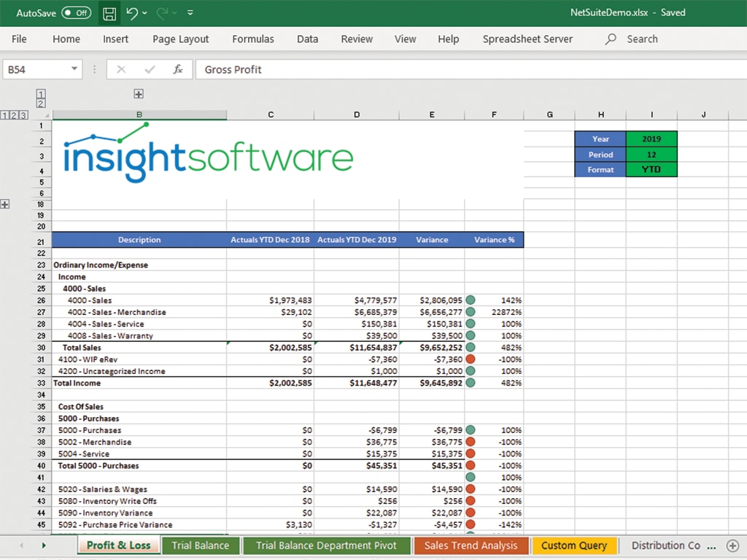This screenshot has height=560, width=747.
Task: Click the formula bar Enter checkmark icon
Action: tap(150, 69)
